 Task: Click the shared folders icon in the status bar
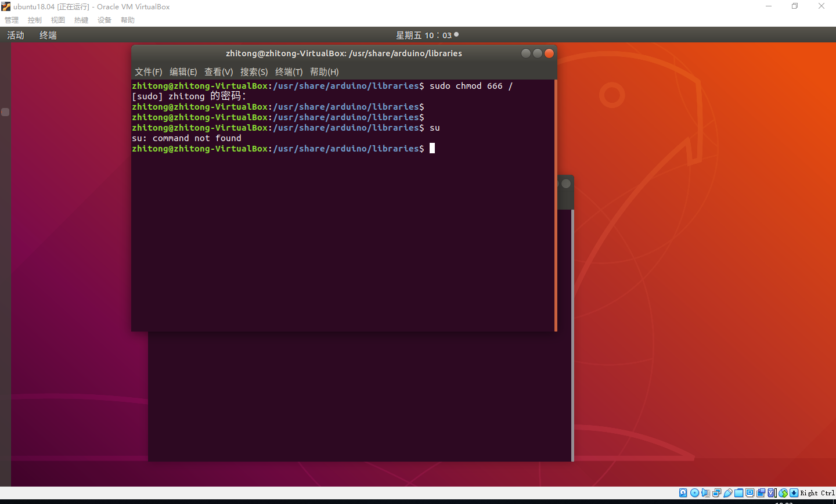[x=738, y=492]
